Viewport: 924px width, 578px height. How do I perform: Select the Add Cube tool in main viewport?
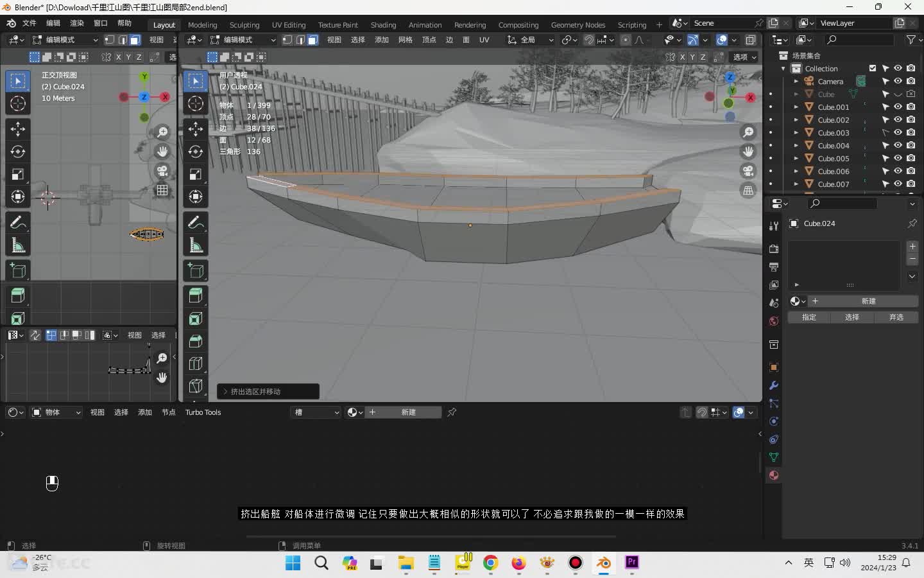(x=196, y=270)
